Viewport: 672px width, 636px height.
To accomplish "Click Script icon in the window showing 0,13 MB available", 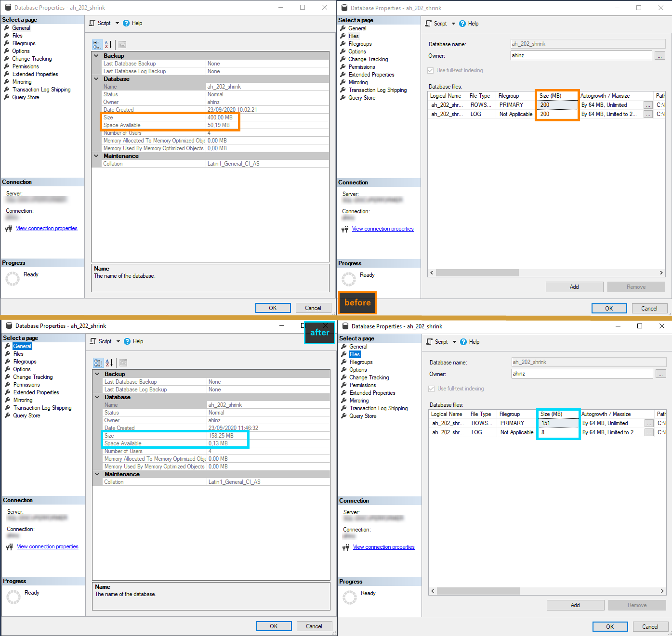I will click(x=93, y=341).
